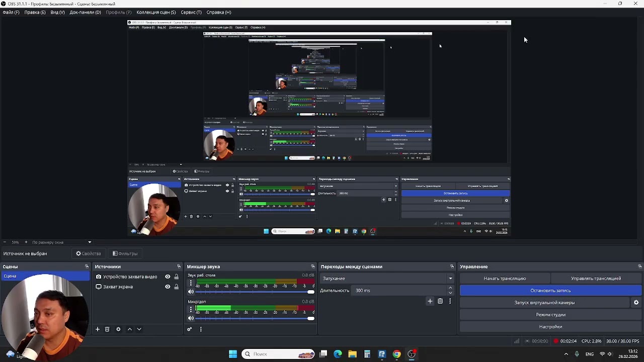
Task: Open Calculator from the taskbar
Action: [367, 354]
